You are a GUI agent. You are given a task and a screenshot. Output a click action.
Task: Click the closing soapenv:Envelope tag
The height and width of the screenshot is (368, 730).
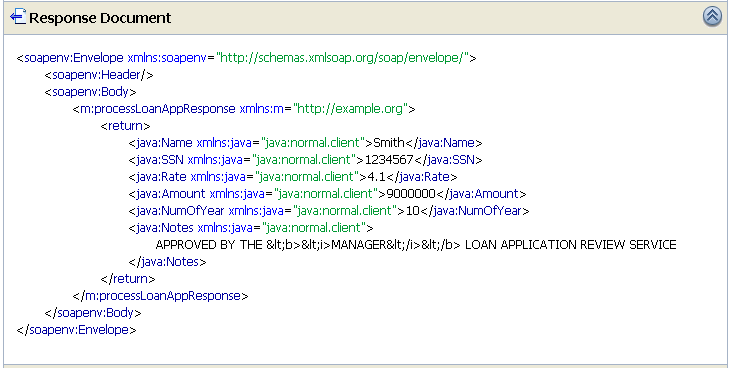point(77,330)
